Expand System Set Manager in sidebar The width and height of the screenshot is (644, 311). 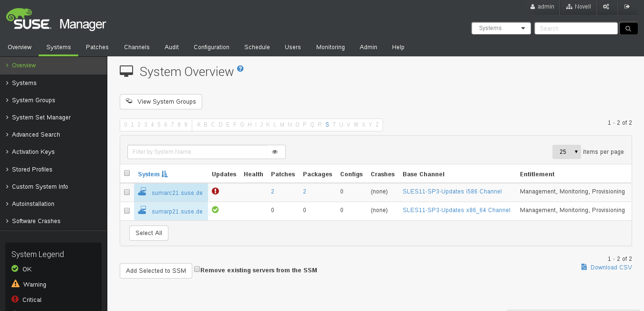click(x=53, y=118)
